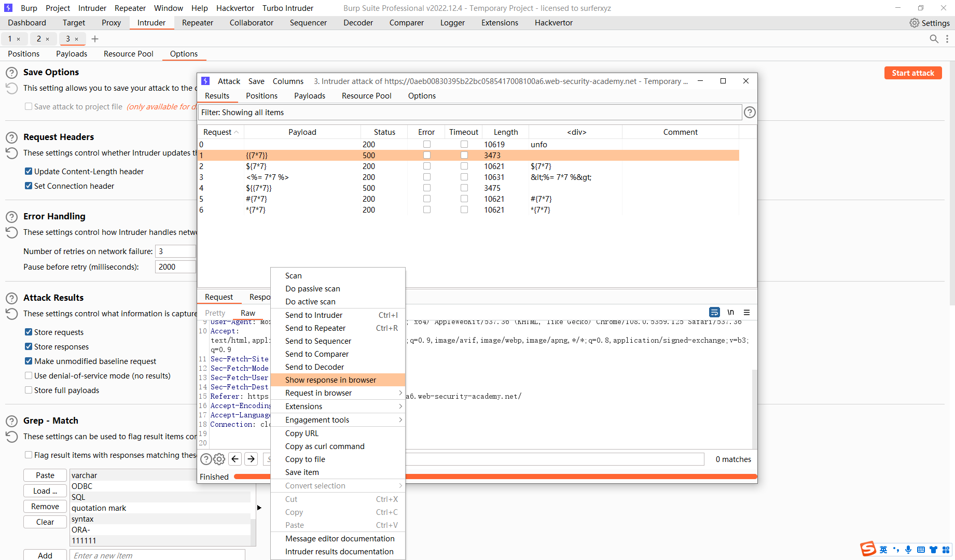Toggle Store responses checkbox

[29, 346]
